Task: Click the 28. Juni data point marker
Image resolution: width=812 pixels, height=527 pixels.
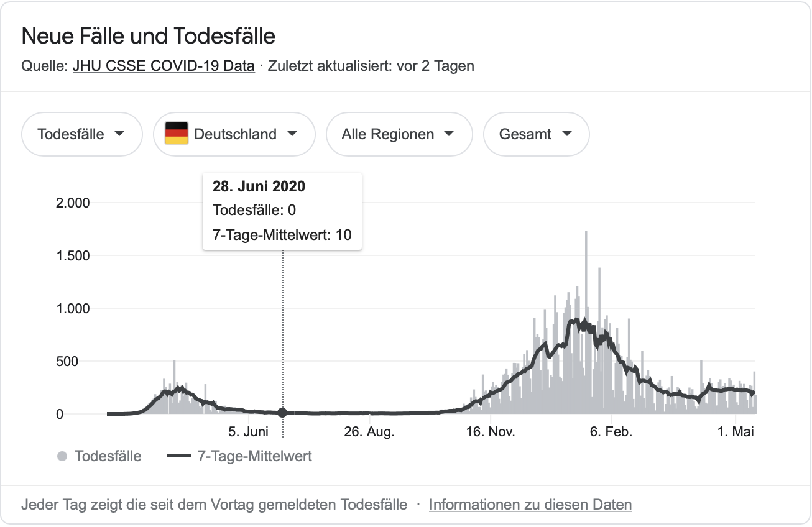Action: click(282, 413)
